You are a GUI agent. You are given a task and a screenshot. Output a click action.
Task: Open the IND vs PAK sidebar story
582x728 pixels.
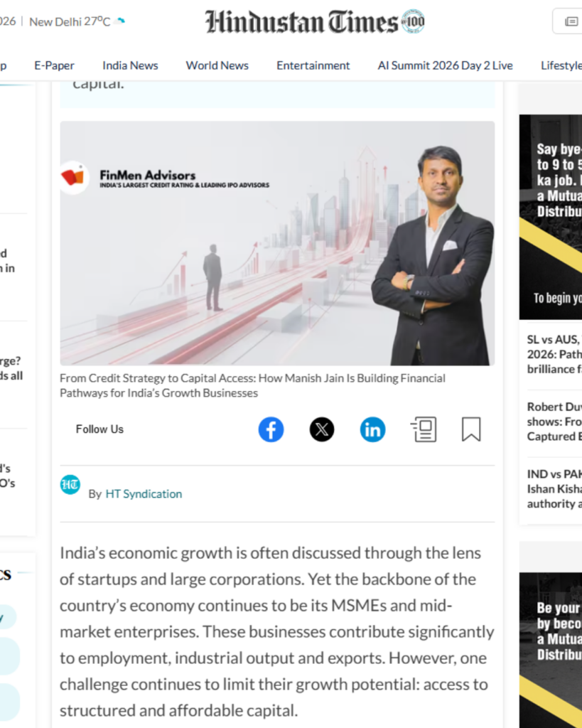click(x=554, y=488)
